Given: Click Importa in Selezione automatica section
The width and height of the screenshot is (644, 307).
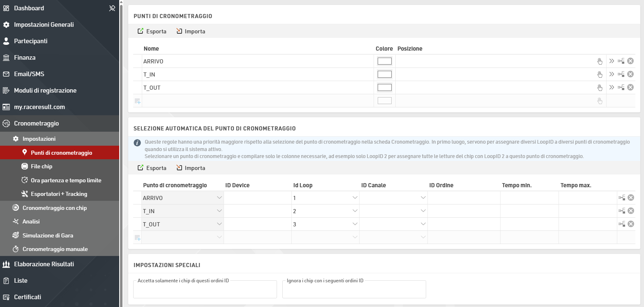Looking at the screenshot, I should (x=191, y=168).
